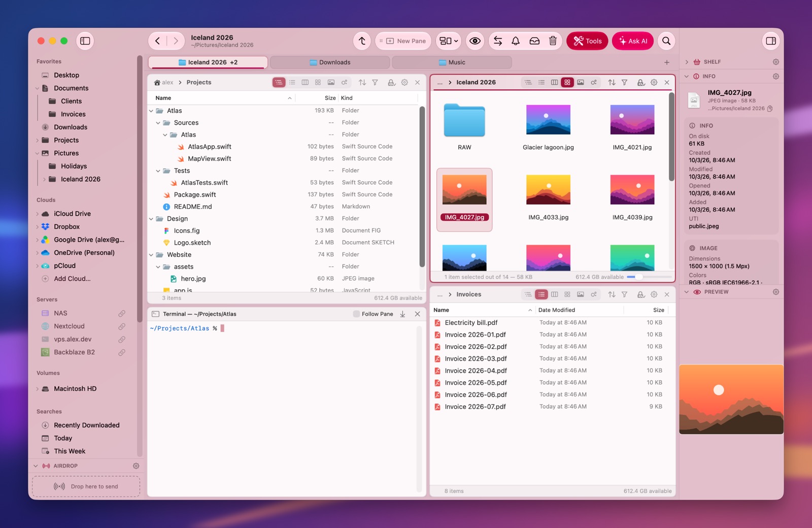
Task: Click sort arrows in Invoices pane
Action: pos(612,294)
